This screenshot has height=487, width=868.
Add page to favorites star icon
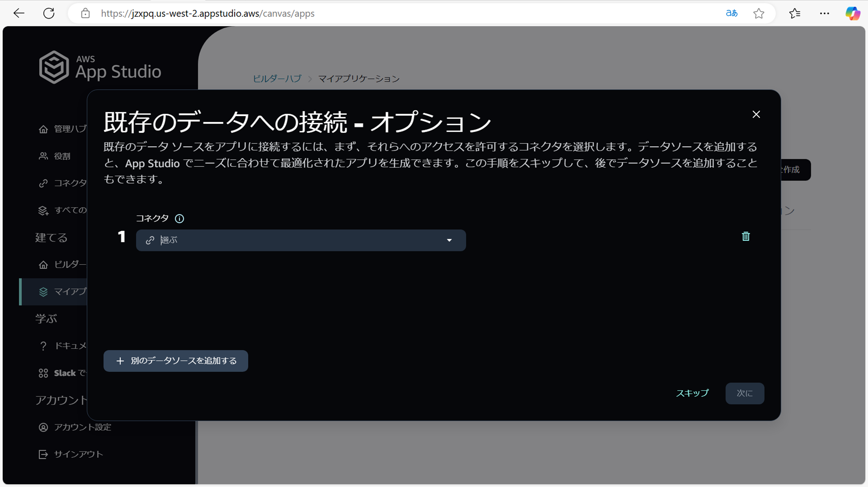click(759, 14)
